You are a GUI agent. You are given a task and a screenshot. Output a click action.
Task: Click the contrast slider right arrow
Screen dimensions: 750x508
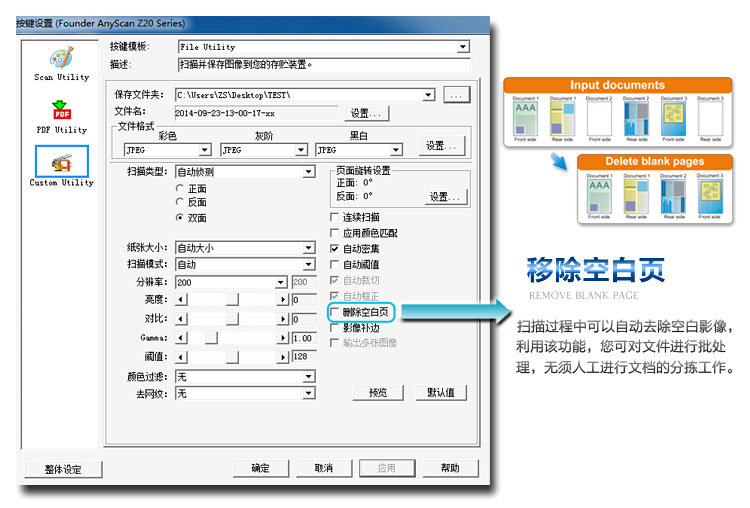282,319
